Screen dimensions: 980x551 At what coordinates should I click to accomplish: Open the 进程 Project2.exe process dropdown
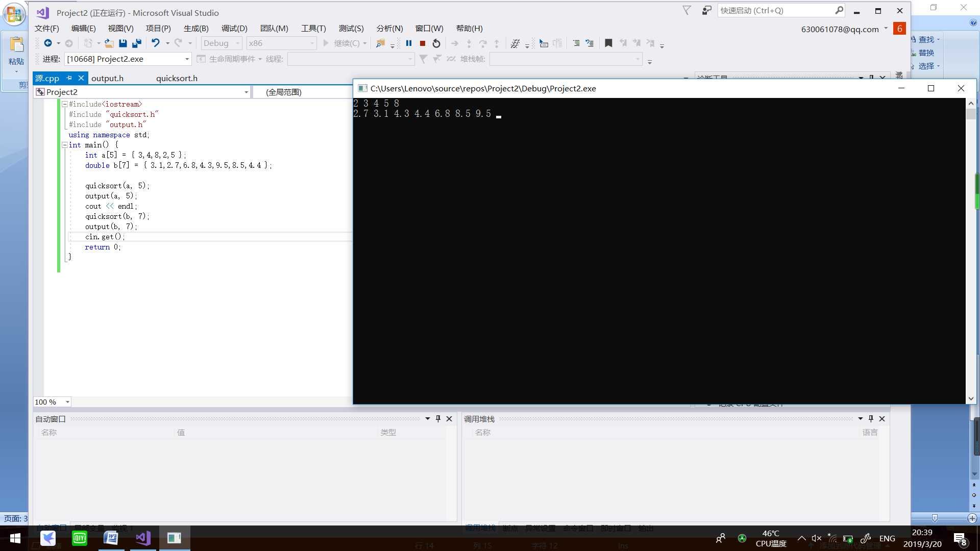point(128,59)
